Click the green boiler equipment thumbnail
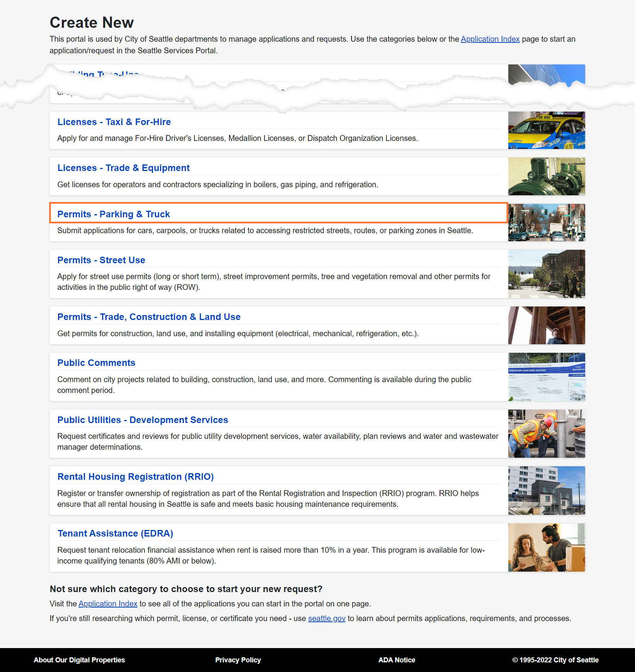The image size is (635, 672). 546,176
